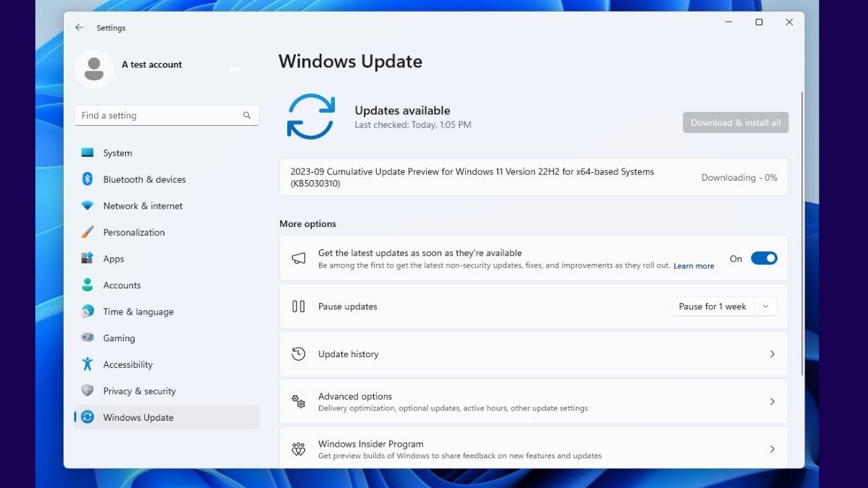Click the Pause for 1 week button
The image size is (868, 488).
coord(713,307)
